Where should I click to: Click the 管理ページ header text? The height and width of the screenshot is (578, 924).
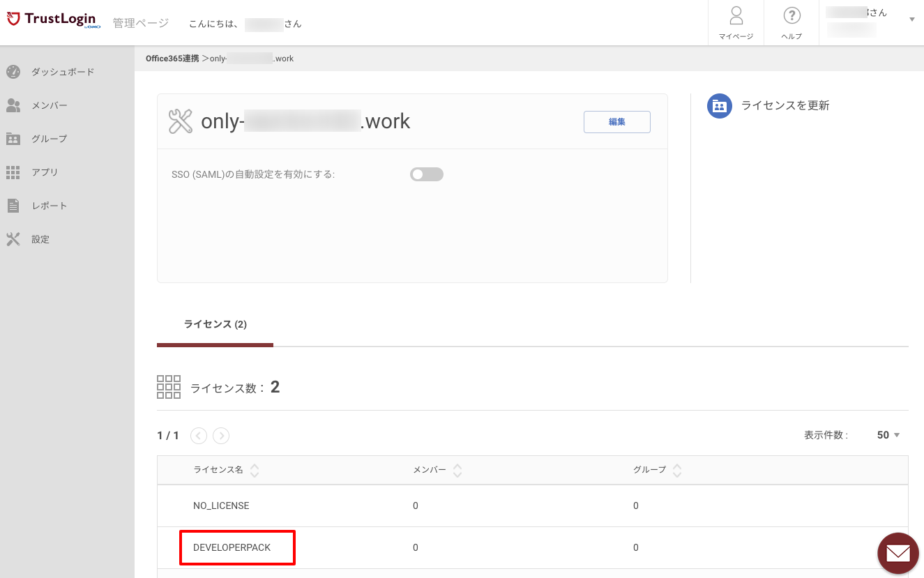click(x=141, y=23)
